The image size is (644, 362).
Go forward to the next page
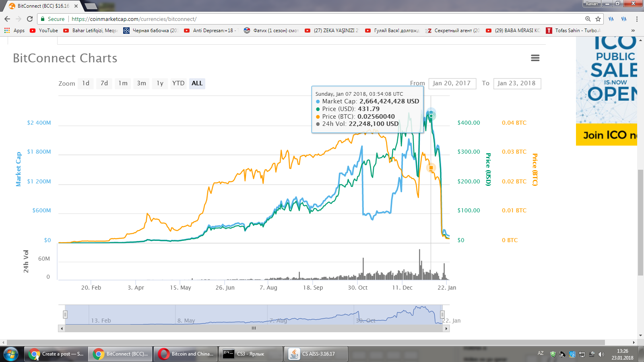pos(19,19)
